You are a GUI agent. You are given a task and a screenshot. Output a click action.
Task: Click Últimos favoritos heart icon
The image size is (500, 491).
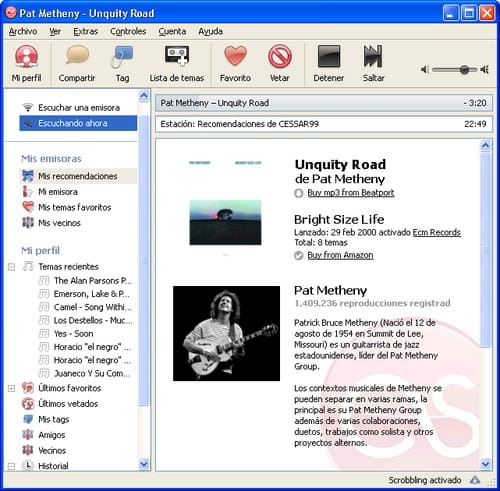pos(28,388)
